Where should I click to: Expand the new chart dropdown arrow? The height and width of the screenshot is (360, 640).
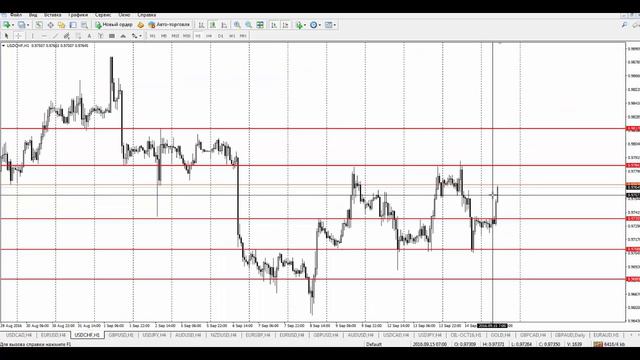coord(13,25)
